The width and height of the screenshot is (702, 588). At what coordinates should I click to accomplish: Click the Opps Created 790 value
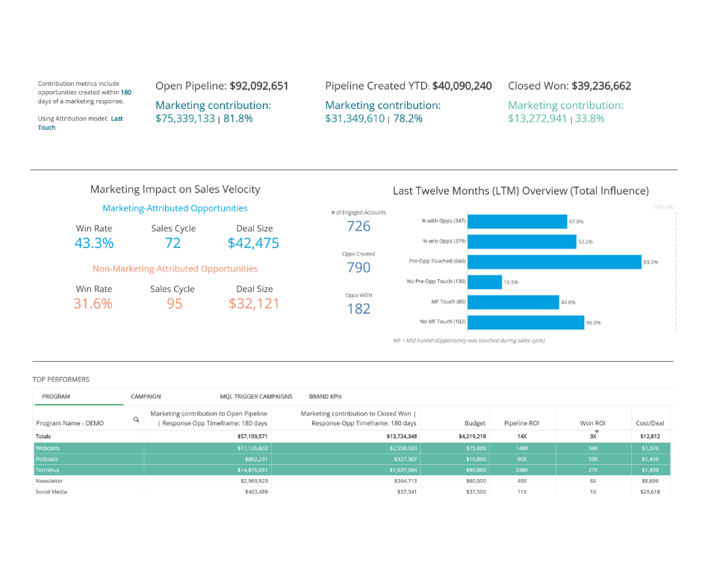358,268
